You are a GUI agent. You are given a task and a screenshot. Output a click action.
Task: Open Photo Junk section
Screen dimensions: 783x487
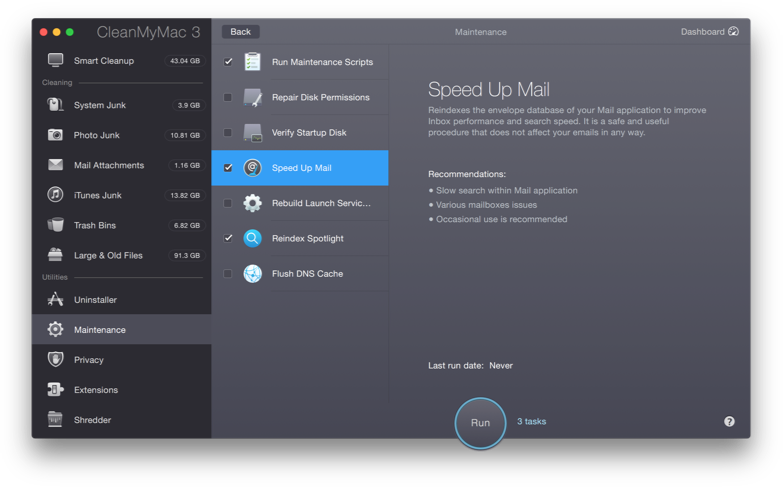(121, 135)
